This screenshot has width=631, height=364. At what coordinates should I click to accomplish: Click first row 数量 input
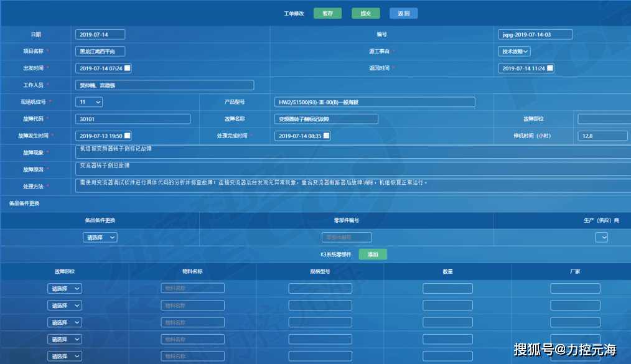click(448, 288)
